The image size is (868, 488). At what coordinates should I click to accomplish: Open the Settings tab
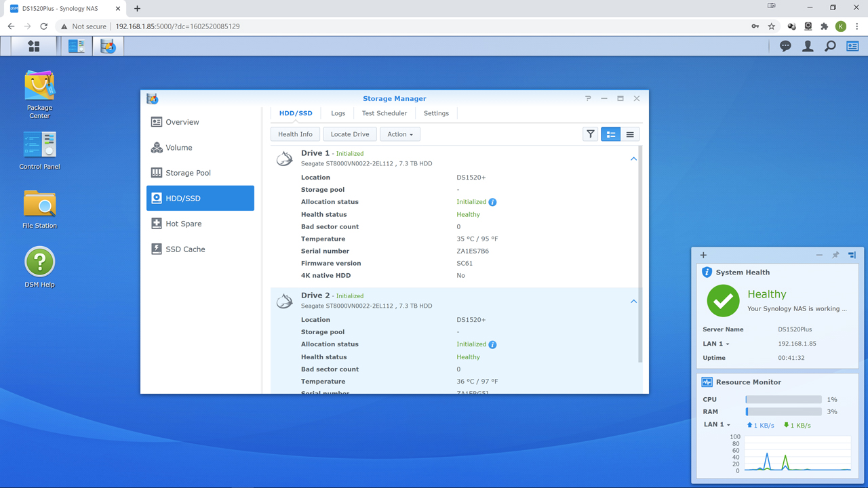point(436,113)
